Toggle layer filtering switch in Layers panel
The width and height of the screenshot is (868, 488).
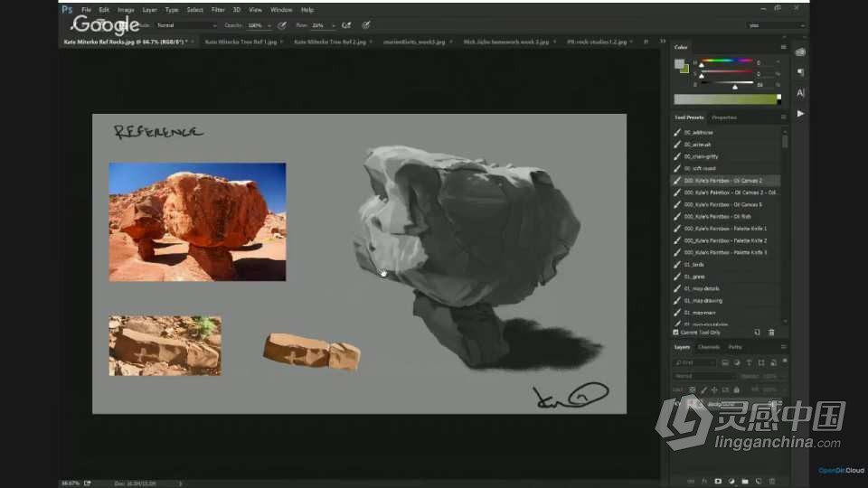coord(785,361)
